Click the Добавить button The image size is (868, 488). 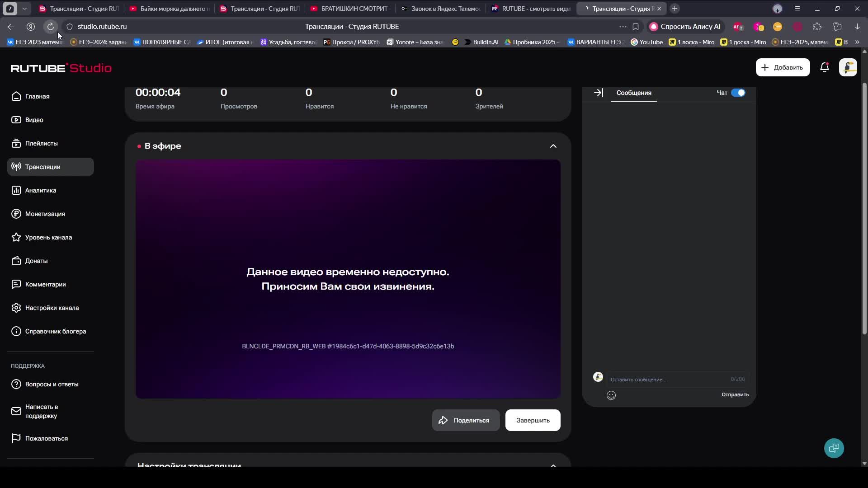[x=783, y=67]
